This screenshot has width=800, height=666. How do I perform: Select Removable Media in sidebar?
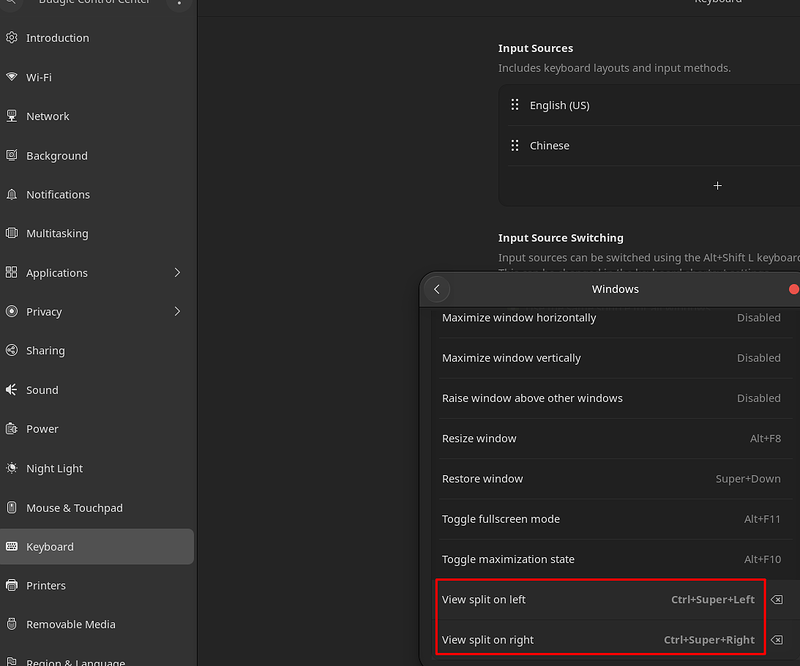[97, 624]
